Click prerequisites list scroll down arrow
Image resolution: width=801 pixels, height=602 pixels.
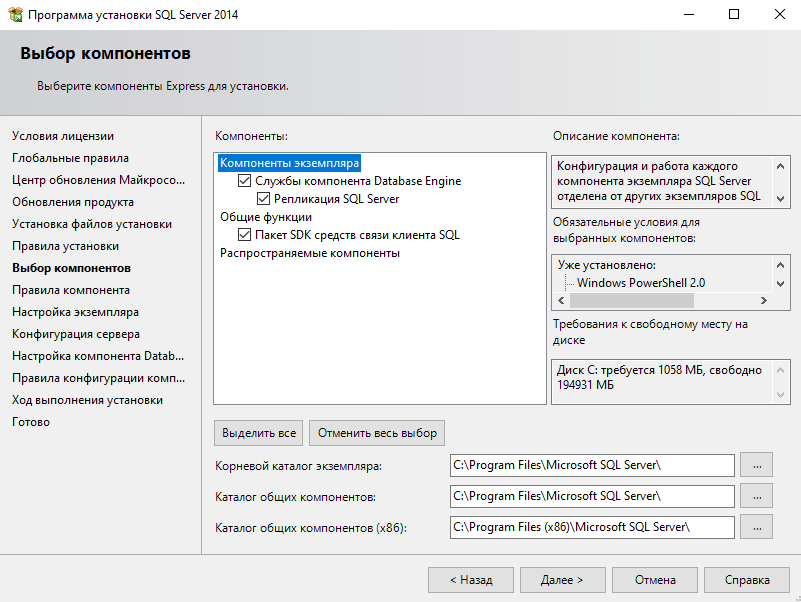tap(780, 284)
